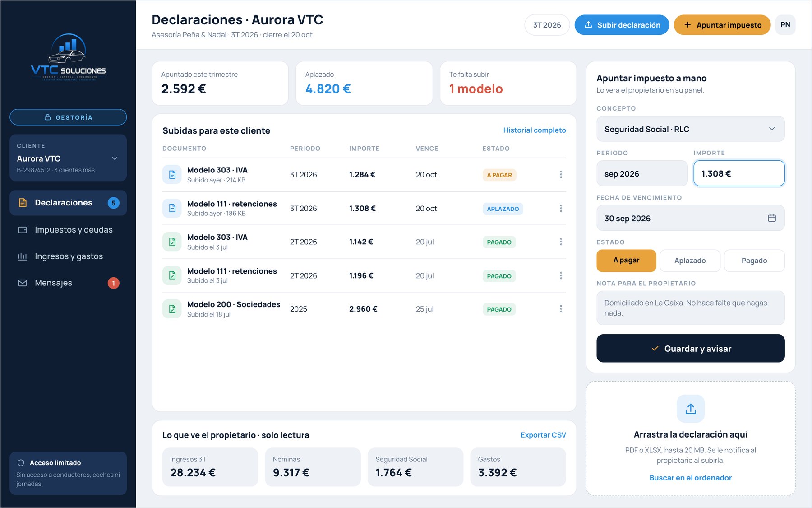The image size is (812, 508).
Task: Click 'Buscar en el ordenador' link
Action: pyautogui.click(x=690, y=478)
